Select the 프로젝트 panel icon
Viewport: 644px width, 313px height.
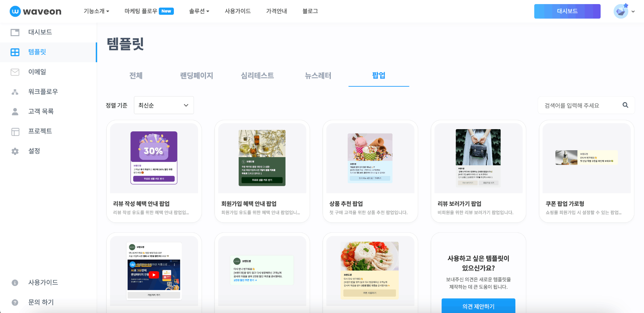(x=15, y=131)
